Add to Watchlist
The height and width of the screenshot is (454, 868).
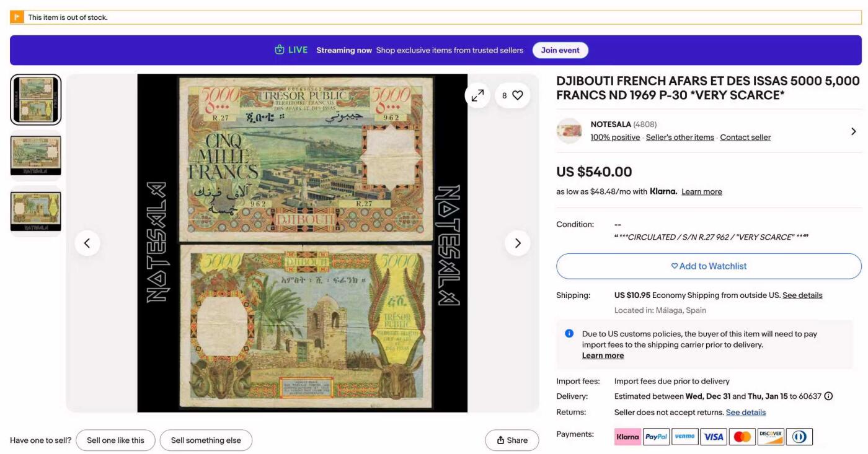709,266
